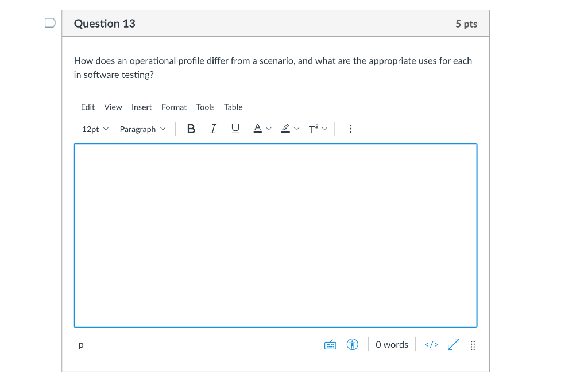Toggle bold formatting in the editor
588x385 pixels.
point(190,129)
